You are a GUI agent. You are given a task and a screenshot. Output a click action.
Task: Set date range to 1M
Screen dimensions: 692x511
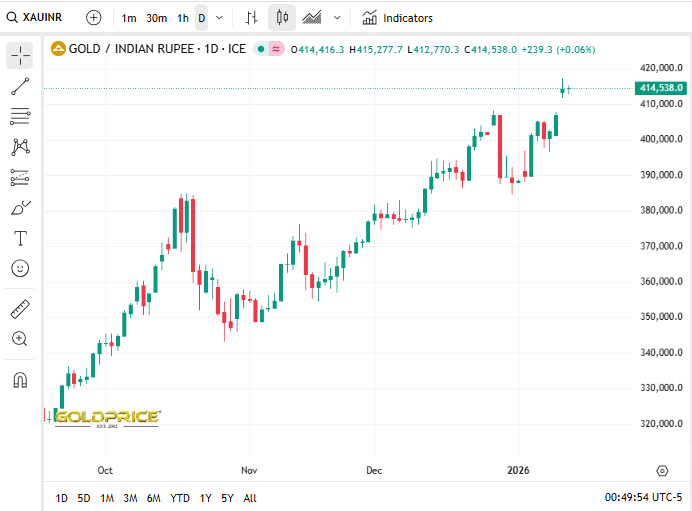click(107, 498)
